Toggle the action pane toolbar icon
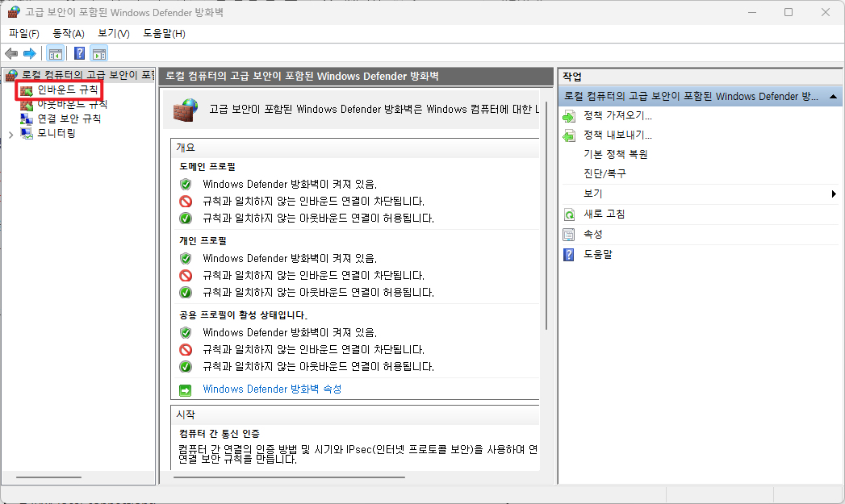The image size is (845, 504). (x=99, y=53)
